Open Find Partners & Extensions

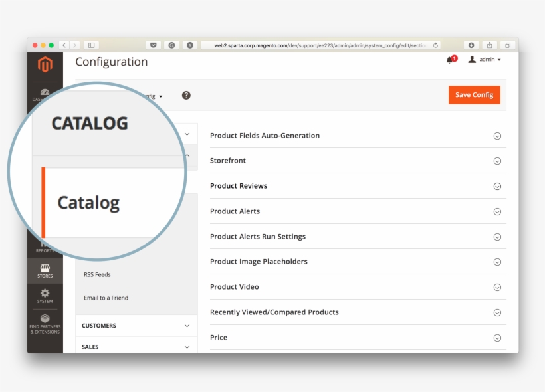click(45, 324)
